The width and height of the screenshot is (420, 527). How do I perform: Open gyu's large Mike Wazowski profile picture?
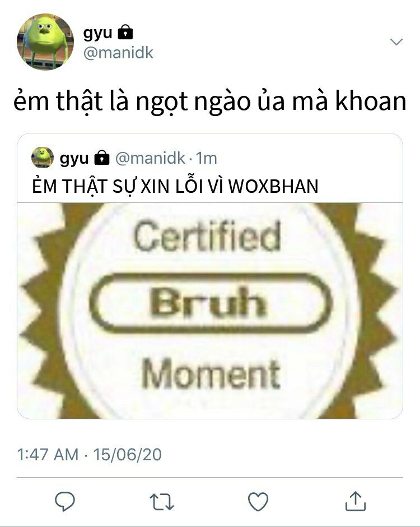[45, 41]
